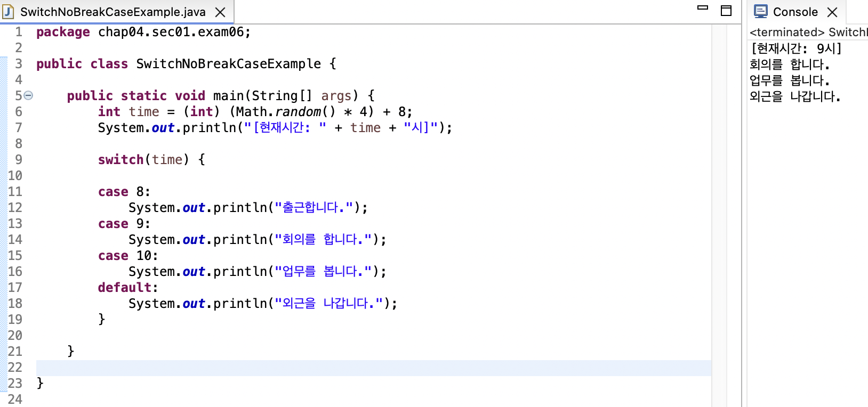The width and height of the screenshot is (868, 407).
Task: Collapse the main method at line 5
Action: (x=29, y=95)
